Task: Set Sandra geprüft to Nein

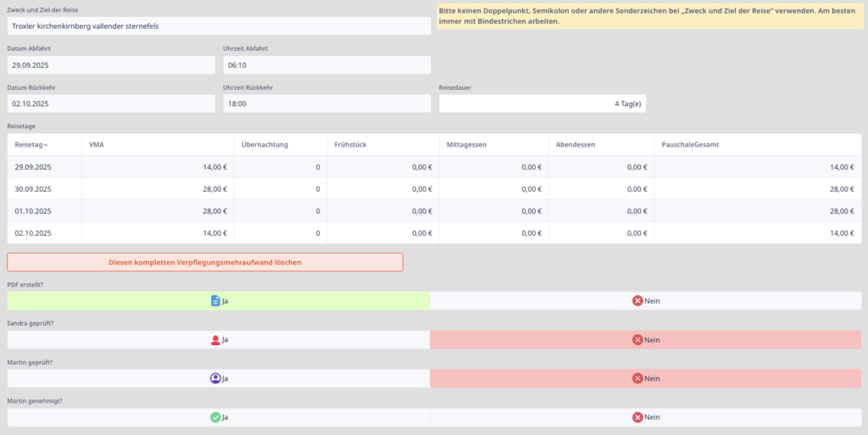Action: pos(645,340)
